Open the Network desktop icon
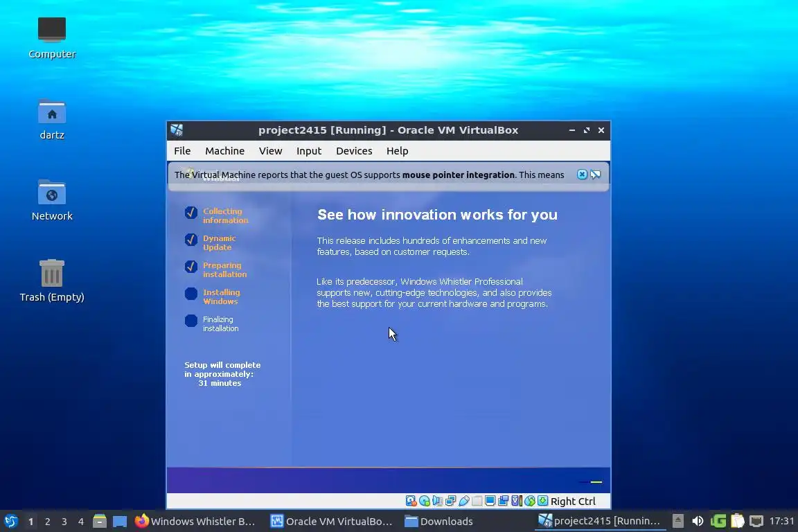The width and height of the screenshot is (798, 532). click(x=52, y=200)
